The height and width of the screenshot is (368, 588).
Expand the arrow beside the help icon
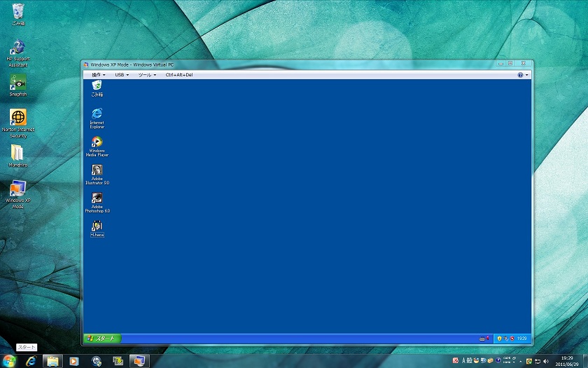click(527, 75)
